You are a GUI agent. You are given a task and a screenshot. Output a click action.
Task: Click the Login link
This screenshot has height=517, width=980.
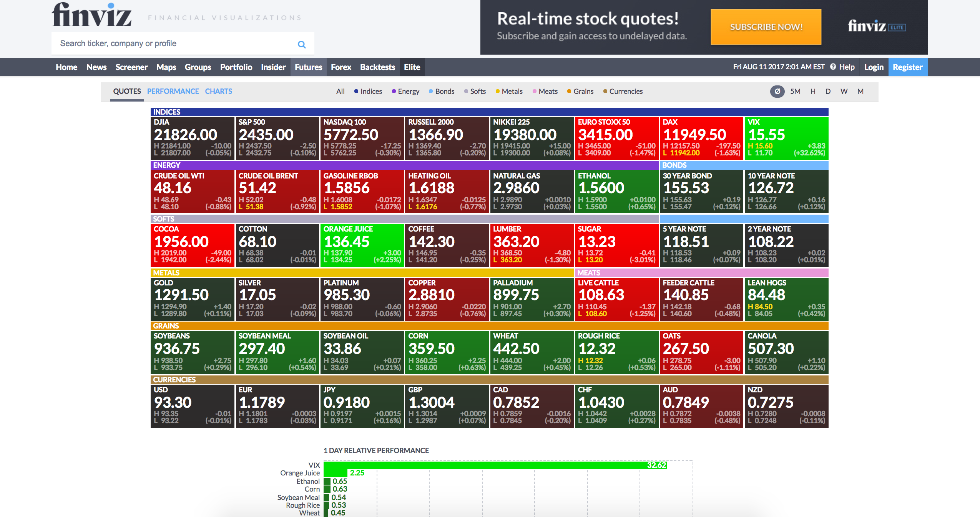tap(874, 67)
